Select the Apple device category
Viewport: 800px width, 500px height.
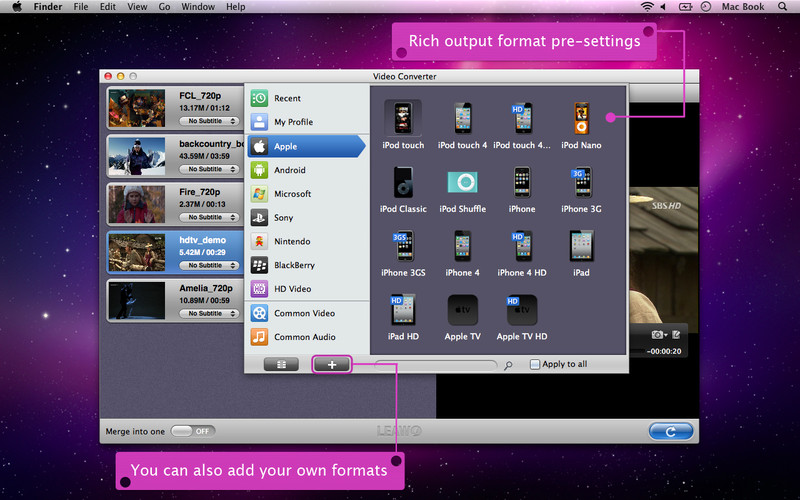click(x=307, y=146)
